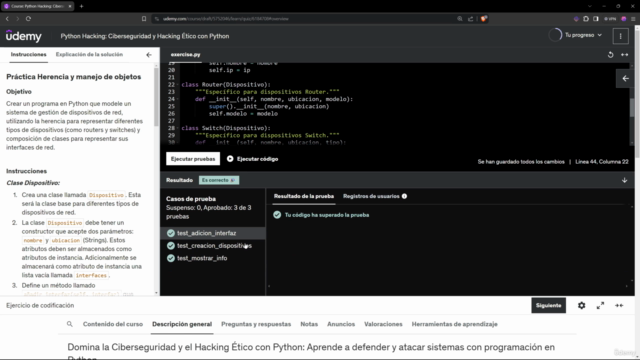Click code line 26 self.modelo
Screen dimensions: 640x360
tap(243, 113)
